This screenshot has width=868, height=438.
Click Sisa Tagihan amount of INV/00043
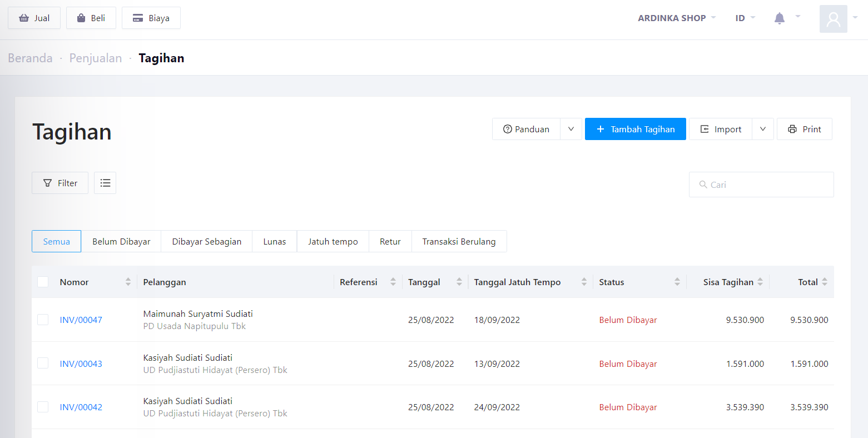(745, 364)
